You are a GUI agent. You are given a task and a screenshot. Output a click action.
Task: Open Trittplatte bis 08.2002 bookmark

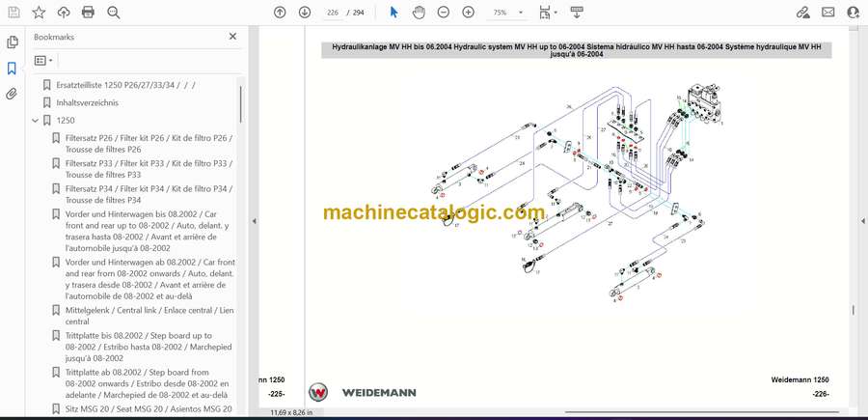click(149, 347)
